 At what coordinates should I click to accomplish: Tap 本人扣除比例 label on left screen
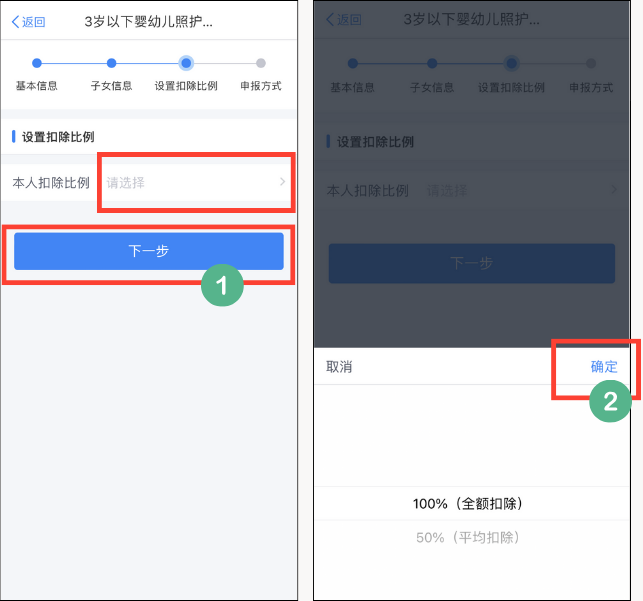pyautogui.click(x=51, y=183)
